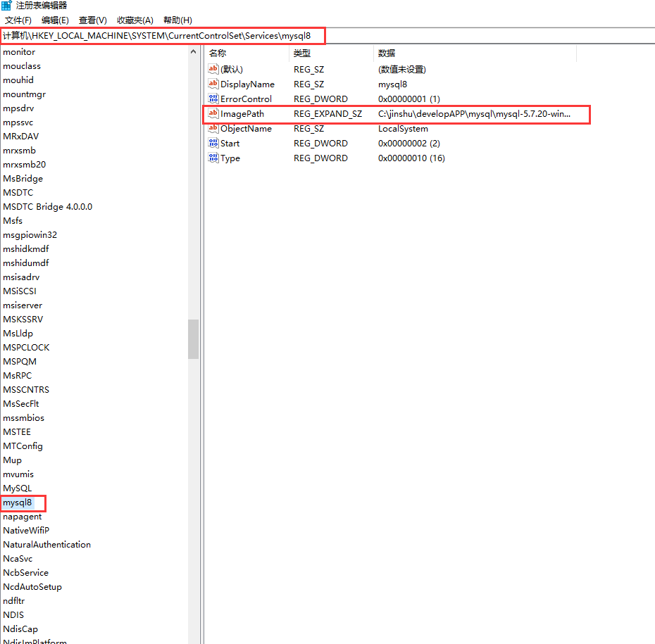The image size is (655, 644).
Task: Select the mysql8 key
Action: tap(17, 503)
